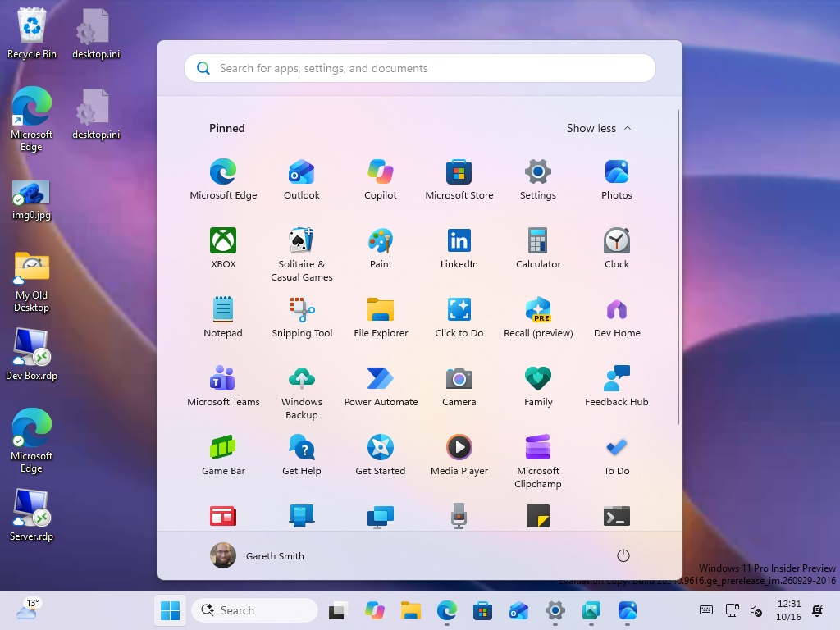Image resolution: width=840 pixels, height=630 pixels.
Task: Open the power options button
Action: (623, 555)
